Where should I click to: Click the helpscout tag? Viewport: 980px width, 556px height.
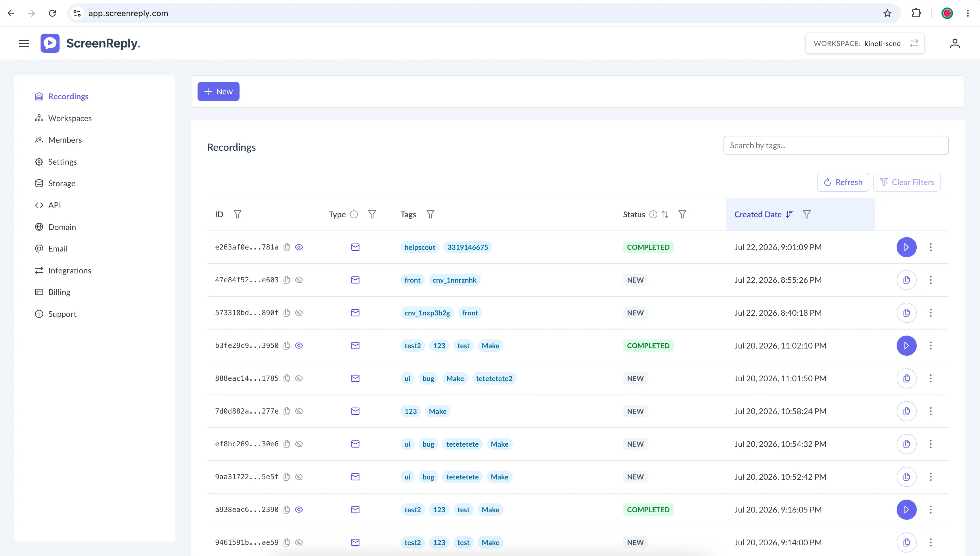[420, 247]
